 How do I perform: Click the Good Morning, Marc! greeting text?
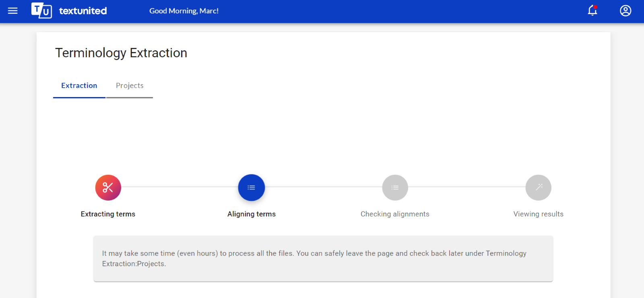click(184, 11)
